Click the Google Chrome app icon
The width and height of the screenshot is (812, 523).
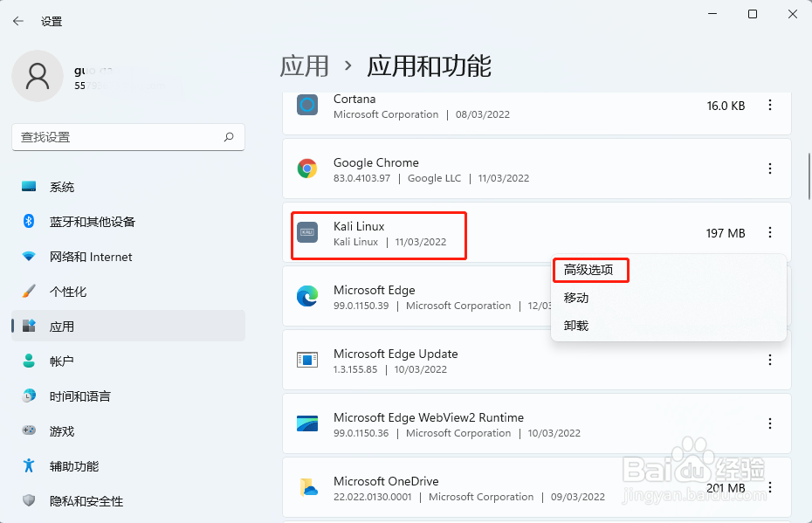point(307,169)
